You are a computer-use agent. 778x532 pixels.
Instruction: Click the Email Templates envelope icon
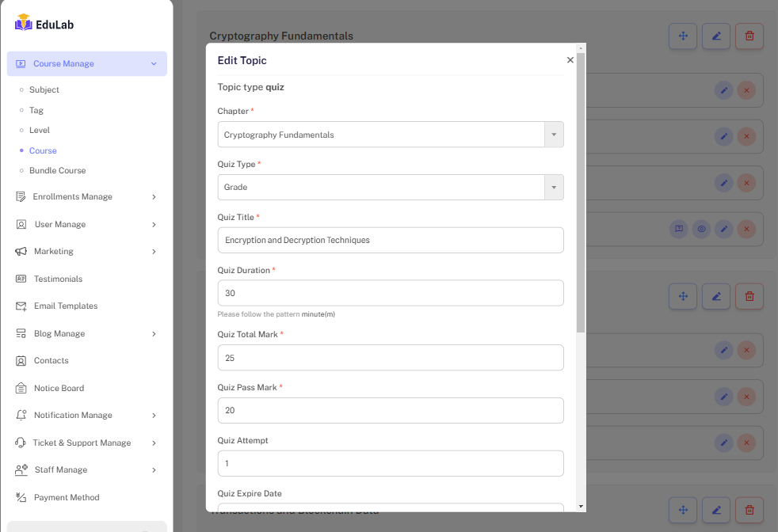(x=21, y=306)
